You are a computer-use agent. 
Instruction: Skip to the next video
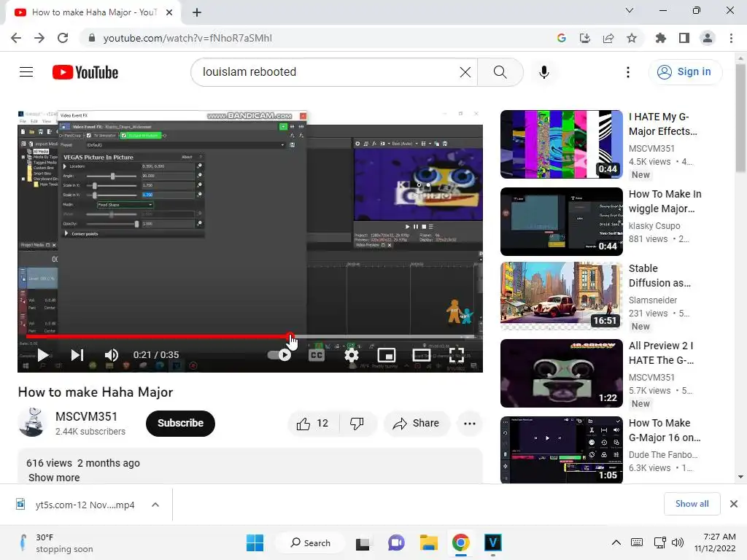click(x=77, y=355)
